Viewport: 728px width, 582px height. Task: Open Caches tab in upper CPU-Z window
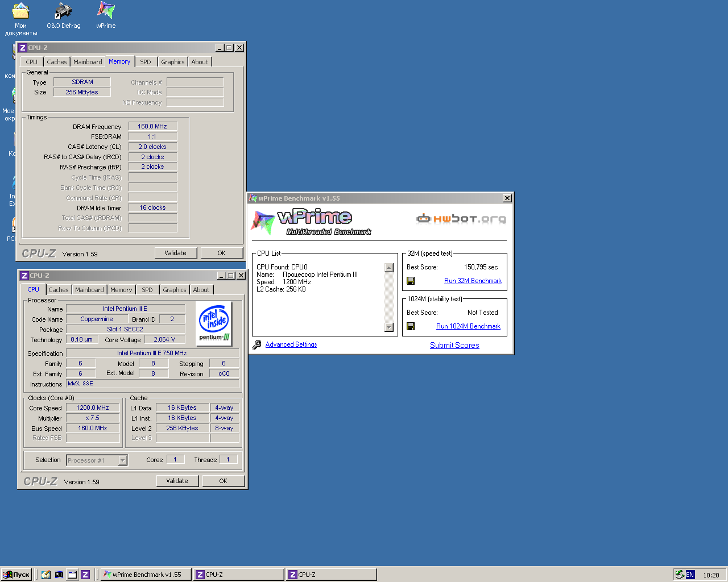[x=57, y=62]
